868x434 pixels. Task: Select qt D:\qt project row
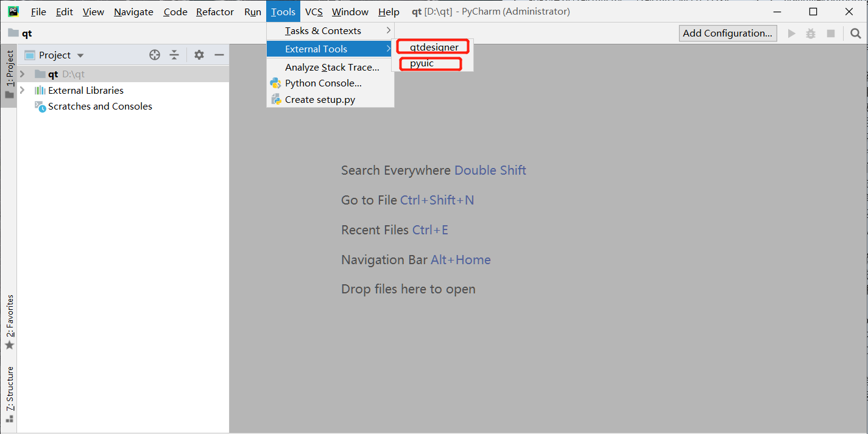point(123,74)
